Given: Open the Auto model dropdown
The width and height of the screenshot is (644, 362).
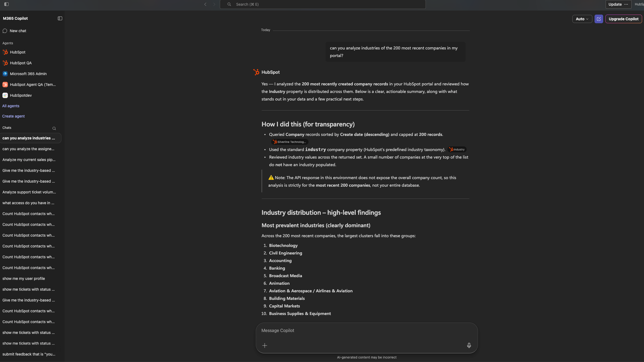Looking at the screenshot, I should (x=582, y=19).
